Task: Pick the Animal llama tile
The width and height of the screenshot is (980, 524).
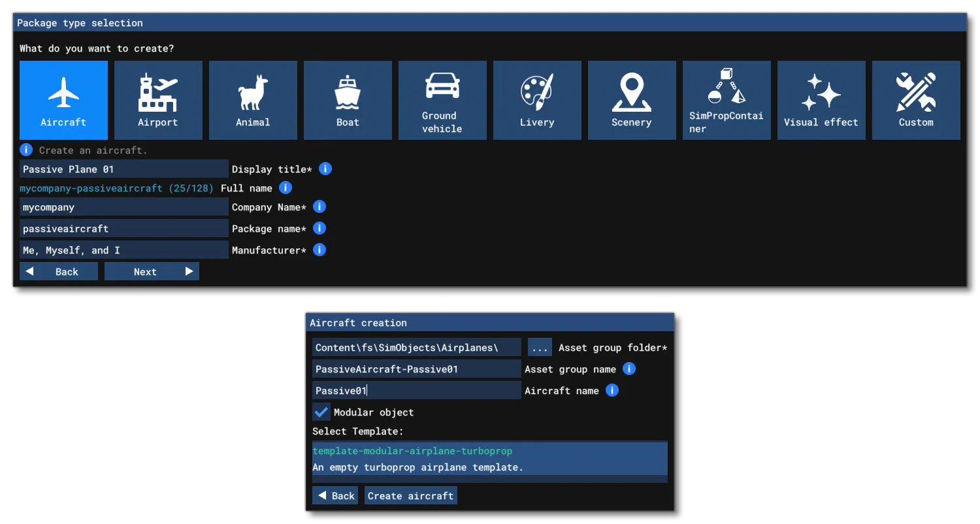Action: click(253, 100)
